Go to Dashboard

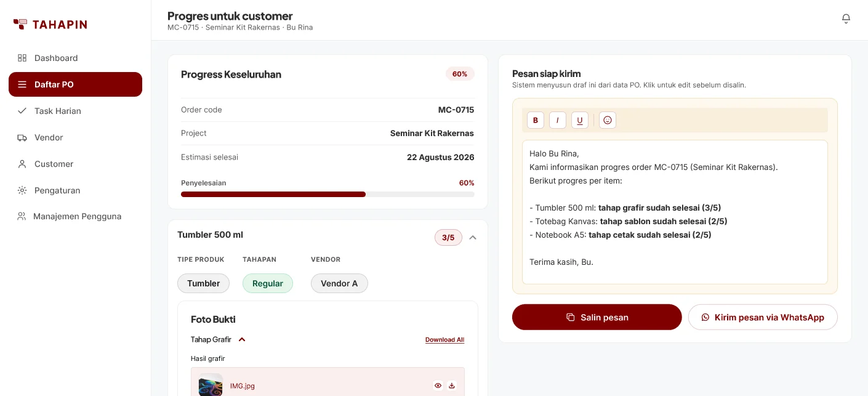tap(75, 58)
